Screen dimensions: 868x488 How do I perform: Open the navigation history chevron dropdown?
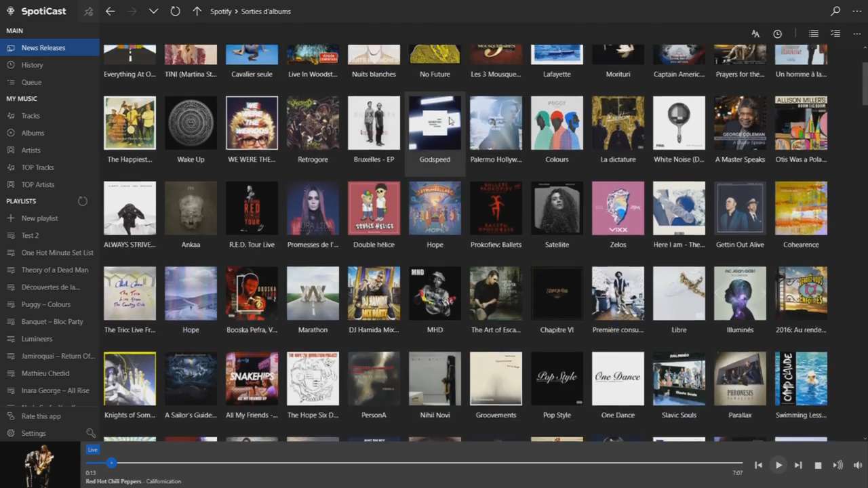(153, 12)
